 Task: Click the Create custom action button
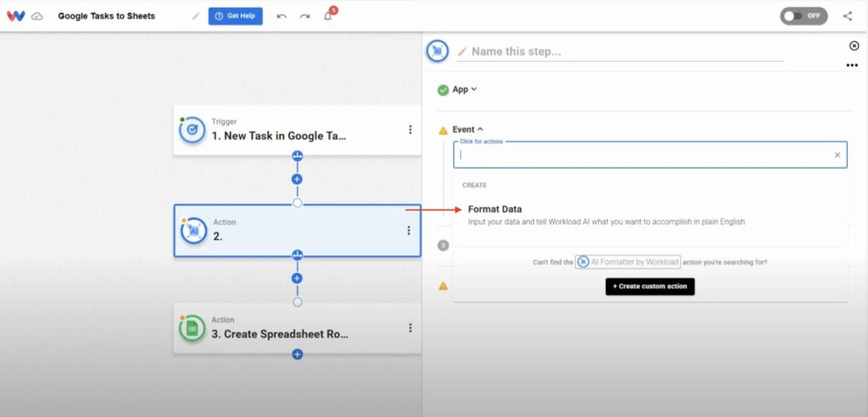coord(650,286)
